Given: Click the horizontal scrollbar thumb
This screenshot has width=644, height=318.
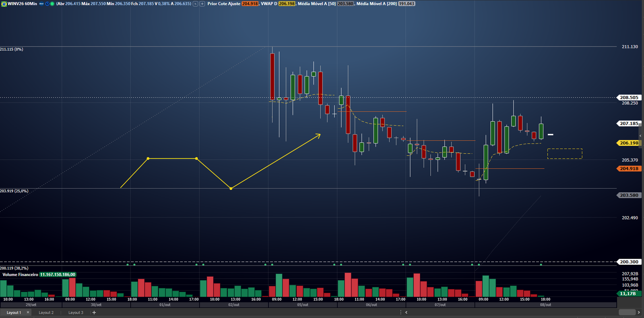Looking at the screenshot, I should (x=627, y=312).
